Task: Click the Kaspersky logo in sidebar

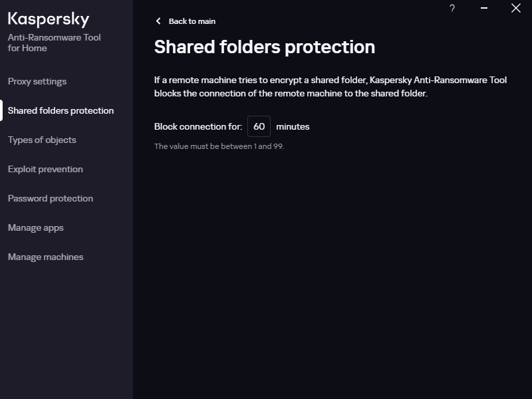Action: 49,18
